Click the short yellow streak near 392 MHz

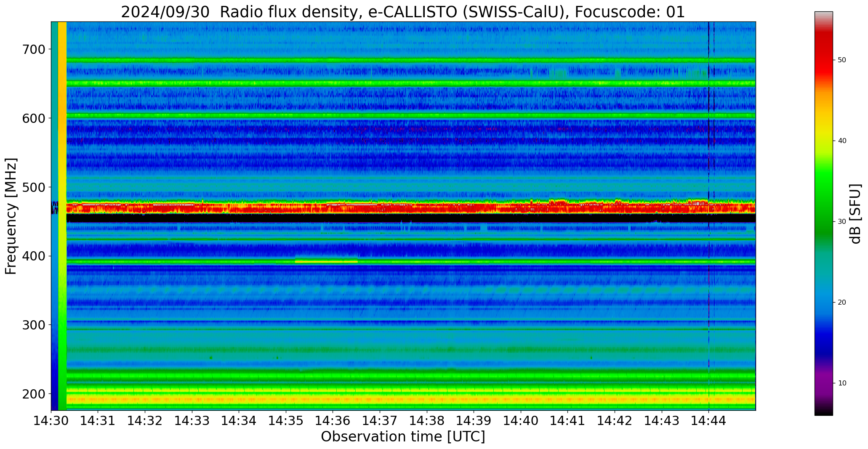tap(326, 261)
